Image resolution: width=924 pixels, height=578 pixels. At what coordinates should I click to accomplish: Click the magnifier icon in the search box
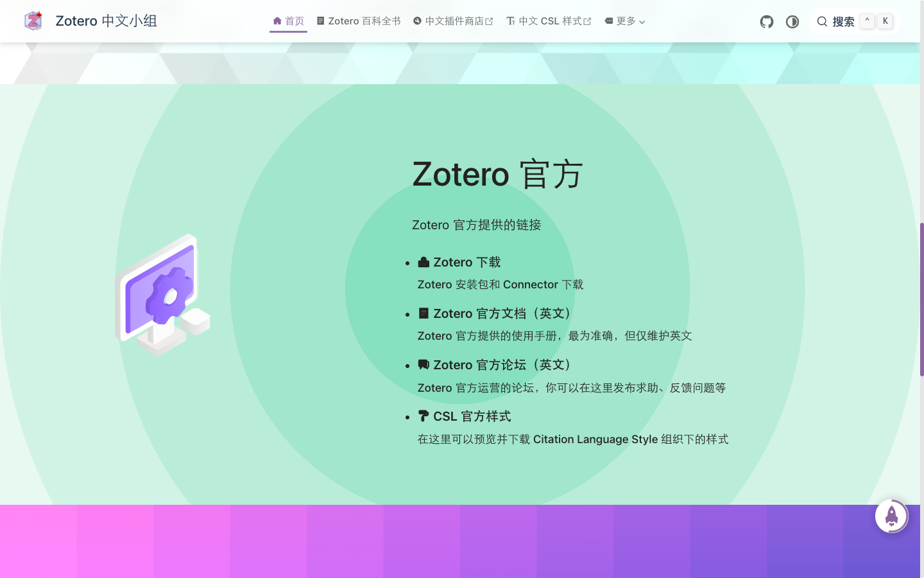click(x=822, y=21)
